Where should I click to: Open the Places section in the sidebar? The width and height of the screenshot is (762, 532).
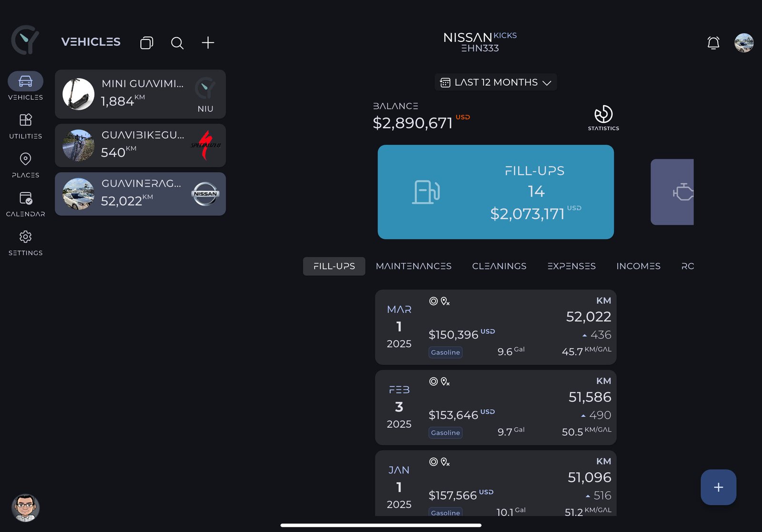point(25,159)
